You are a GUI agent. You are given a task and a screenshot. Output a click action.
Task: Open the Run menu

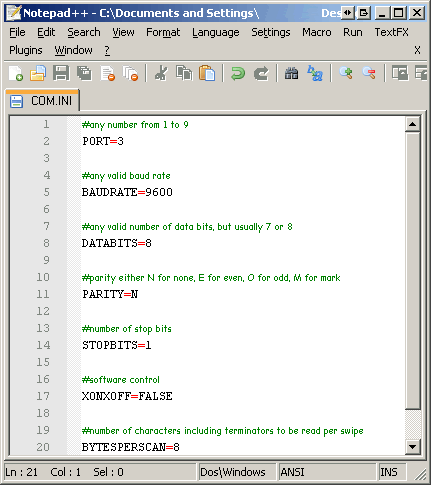pos(353,32)
